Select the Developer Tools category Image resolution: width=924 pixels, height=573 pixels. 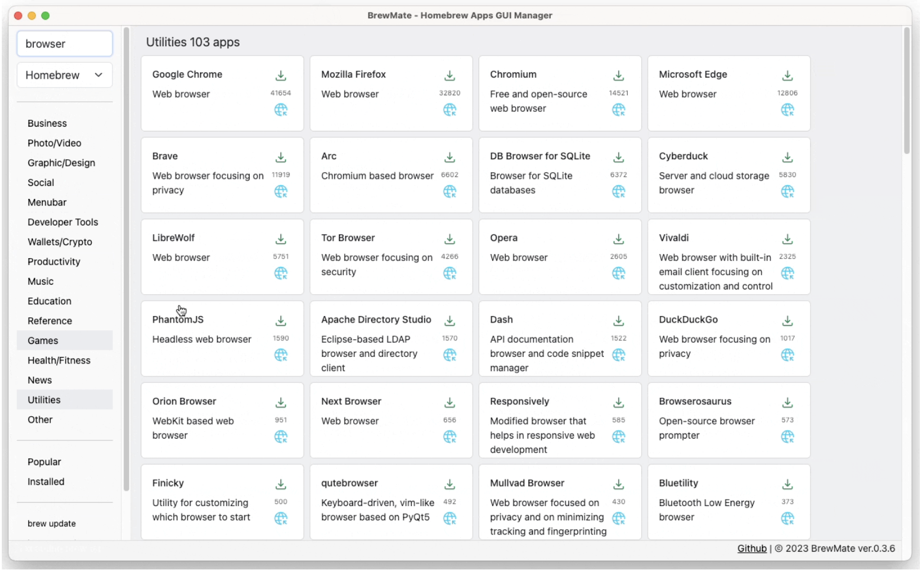tap(63, 222)
